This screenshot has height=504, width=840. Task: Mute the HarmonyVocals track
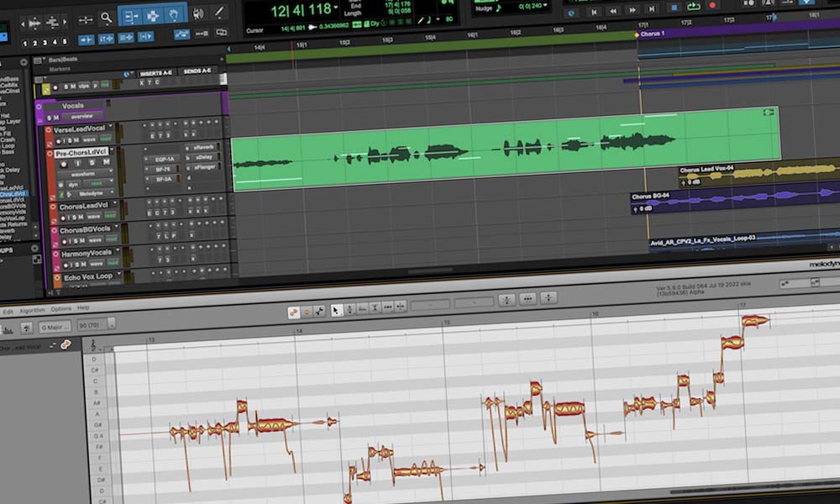pos(83,264)
